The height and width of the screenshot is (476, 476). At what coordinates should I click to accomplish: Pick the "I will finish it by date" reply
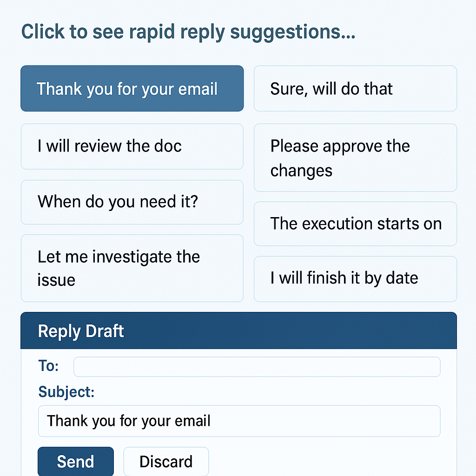pyautogui.click(x=355, y=278)
